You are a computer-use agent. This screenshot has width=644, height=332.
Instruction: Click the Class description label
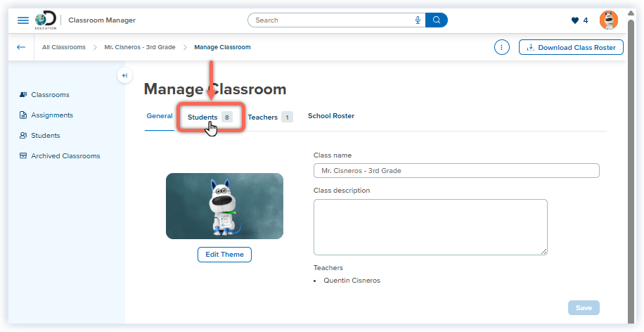pyautogui.click(x=341, y=190)
